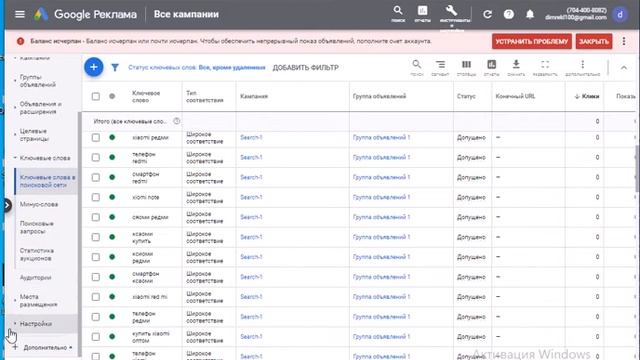Expand the hidden left panel arrow
640x360 pixels.
coord(7,205)
